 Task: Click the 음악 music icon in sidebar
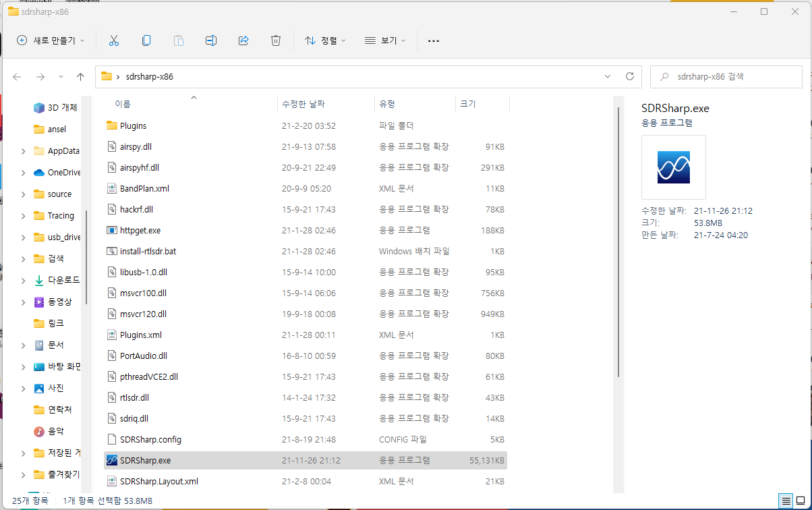[39, 431]
